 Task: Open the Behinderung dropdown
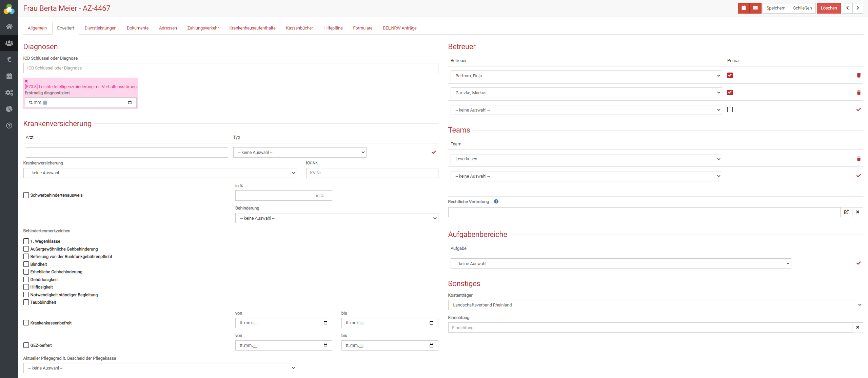point(336,218)
